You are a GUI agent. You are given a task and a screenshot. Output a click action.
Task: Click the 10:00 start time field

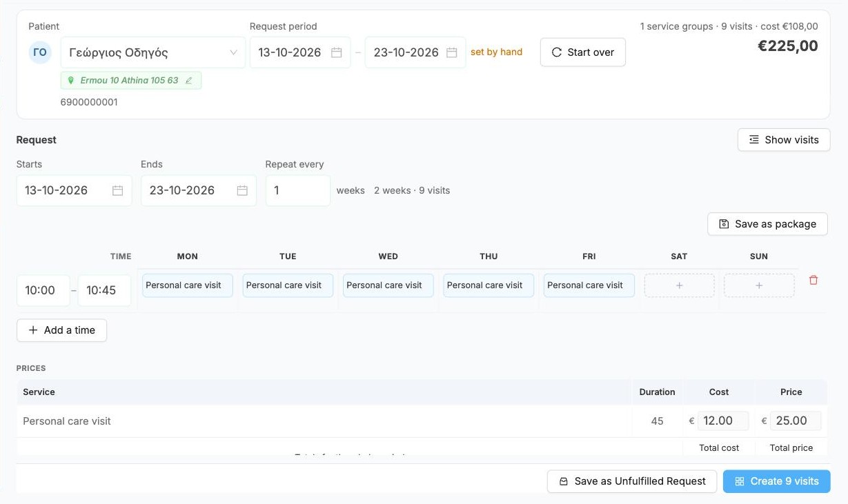tap(43, 290)
